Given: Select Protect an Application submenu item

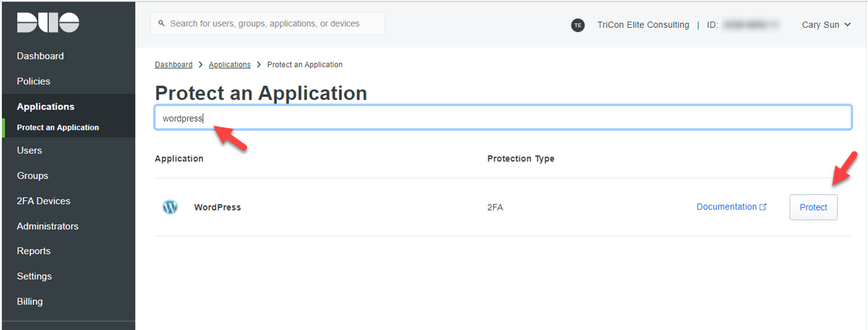Looking at the screenshot, I should 58,127.
